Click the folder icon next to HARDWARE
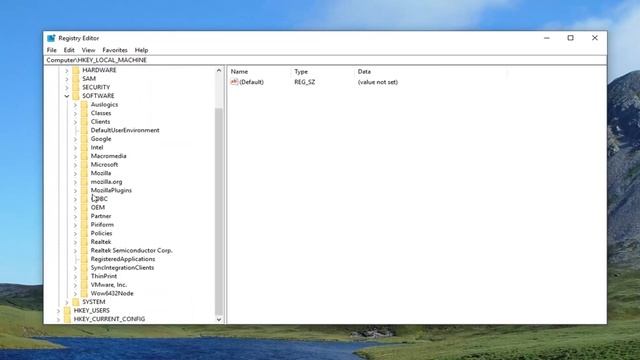The height and width of the screenshot is (360, 640). (76, 70)
